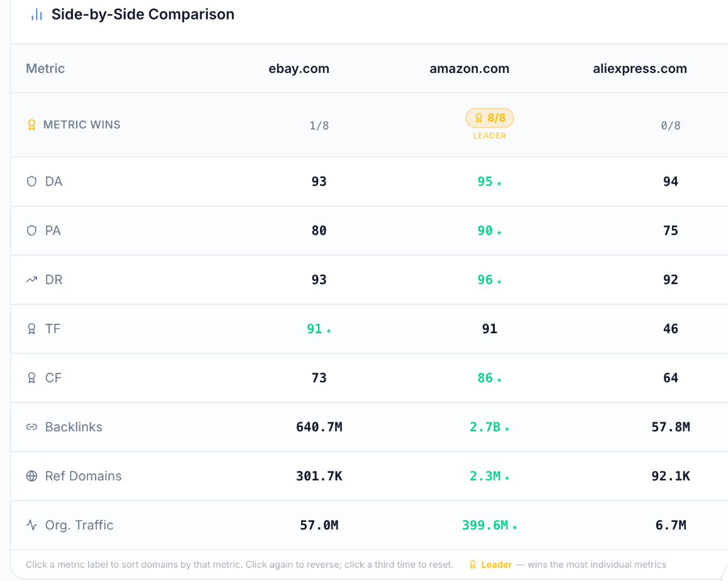This screenshot has height=581, width=728.
Task: Click the ribbon icon next to TF
Action: pos(31,329)
